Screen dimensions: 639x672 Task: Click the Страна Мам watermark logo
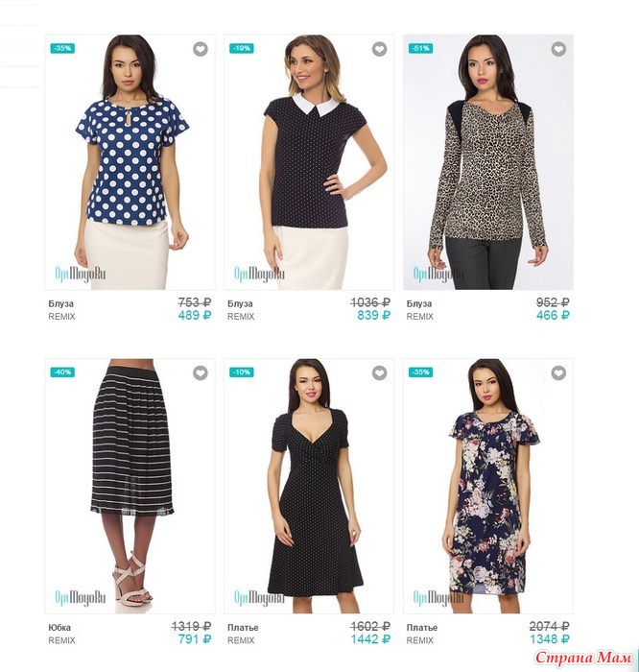point(583,658)
